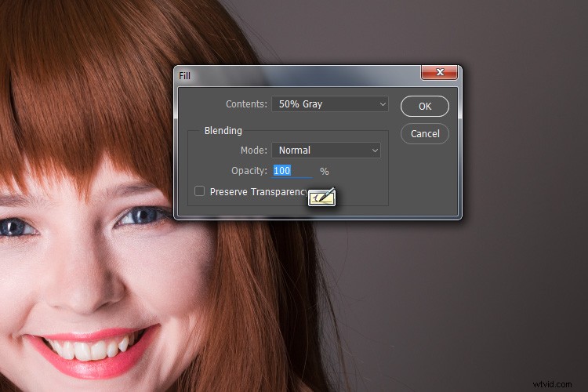Image resolution: width=588 pixels, height=392 pixels.
Task: Enable the Preserve Transparency checkbox
Action: [x=199, y=191]
